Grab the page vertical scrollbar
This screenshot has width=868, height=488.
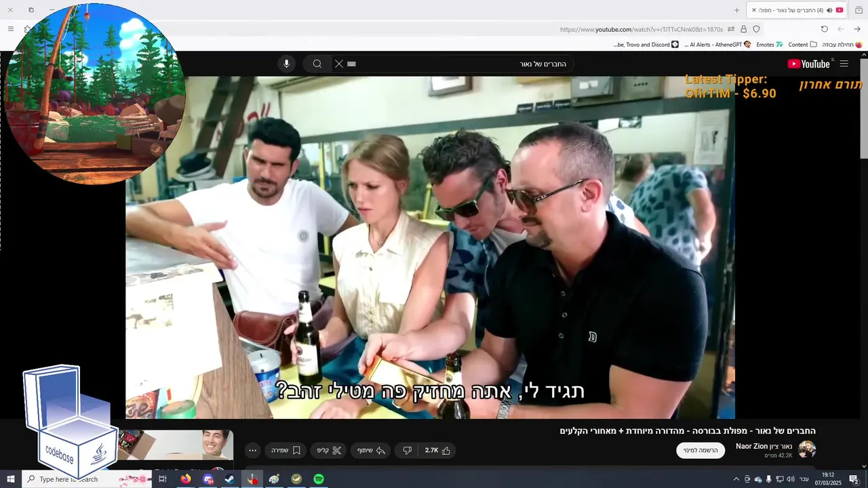pos(863,108)
